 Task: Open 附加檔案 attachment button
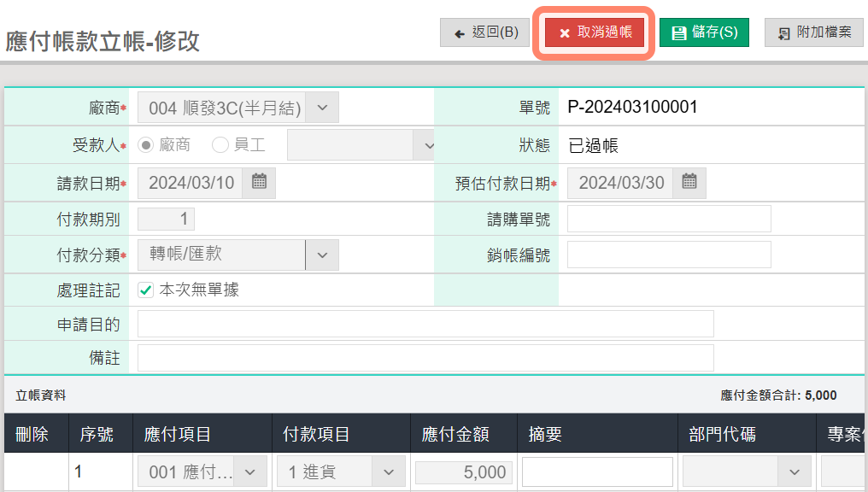coord(813,32)
